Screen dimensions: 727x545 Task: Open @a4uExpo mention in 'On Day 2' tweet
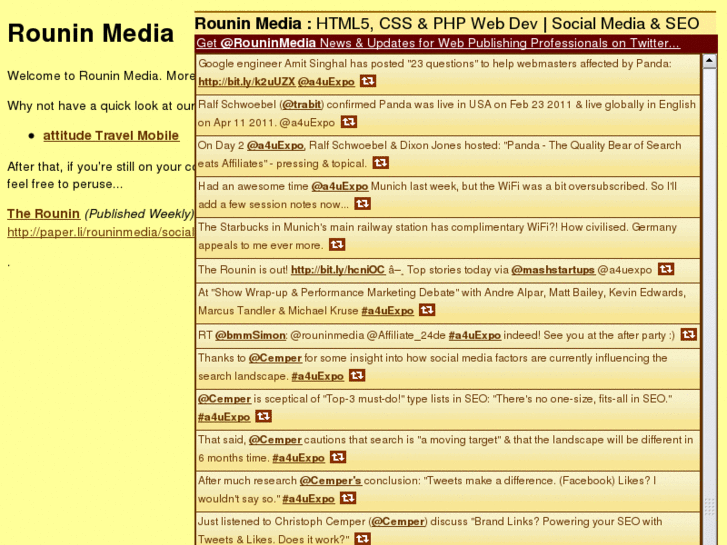pyautogui.click(x=275, y=145)
